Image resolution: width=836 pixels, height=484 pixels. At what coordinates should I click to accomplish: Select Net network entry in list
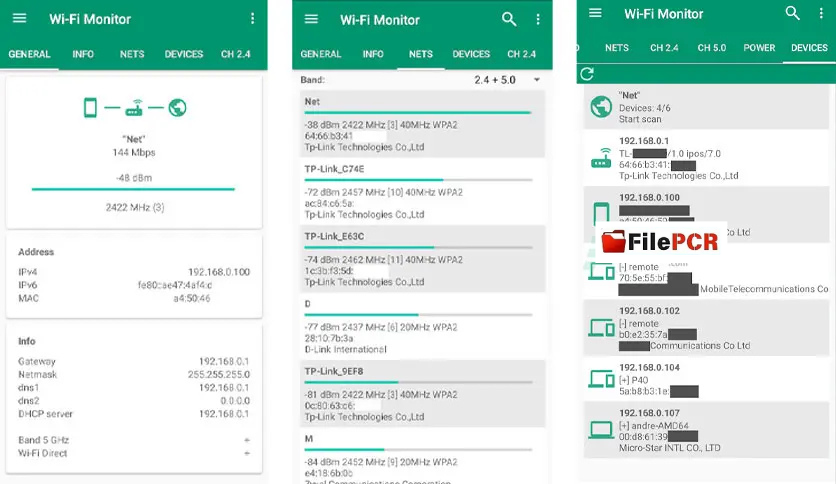pos(422,124)
